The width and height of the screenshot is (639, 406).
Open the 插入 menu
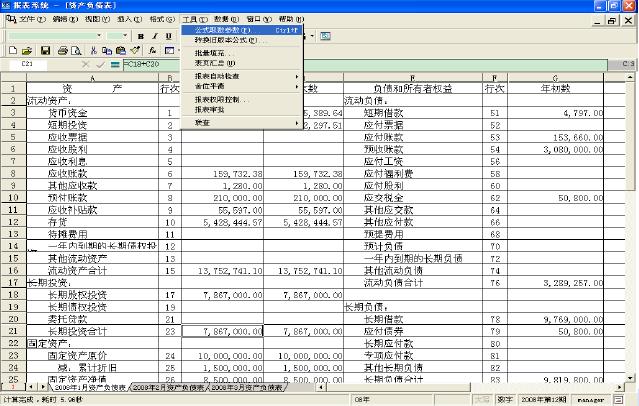[x=130, y=19]
